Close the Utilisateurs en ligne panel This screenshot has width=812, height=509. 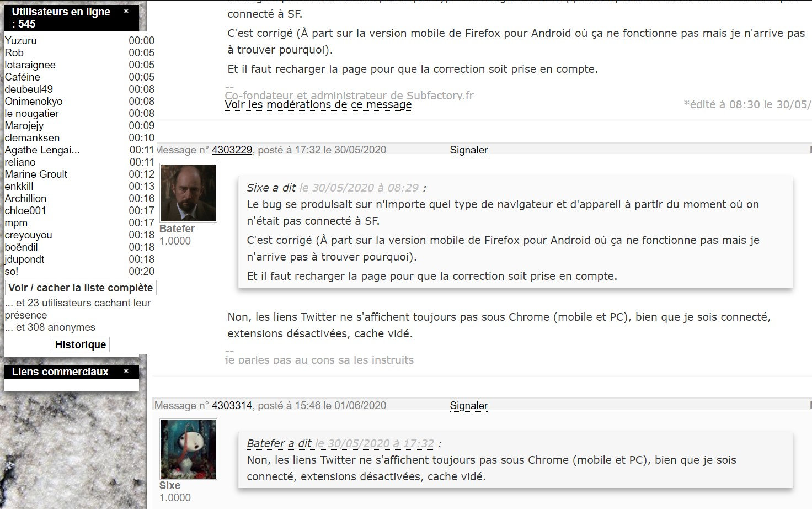(x=126, y=11)
